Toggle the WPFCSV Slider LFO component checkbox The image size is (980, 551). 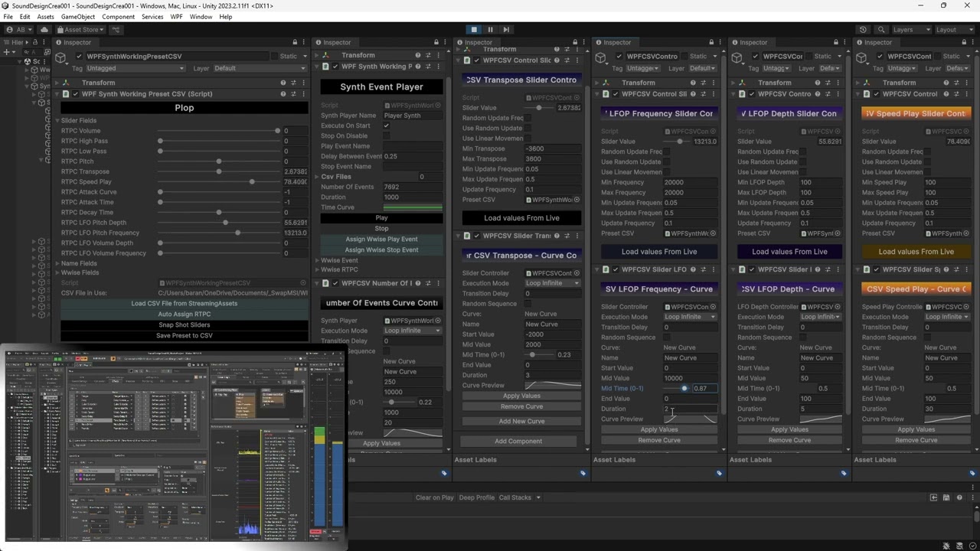(x=616, y=269)
